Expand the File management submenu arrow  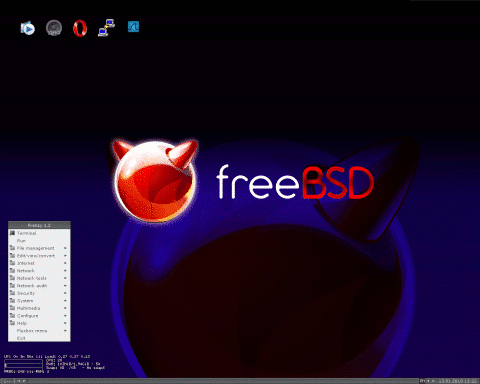click(x=65, y=248)
